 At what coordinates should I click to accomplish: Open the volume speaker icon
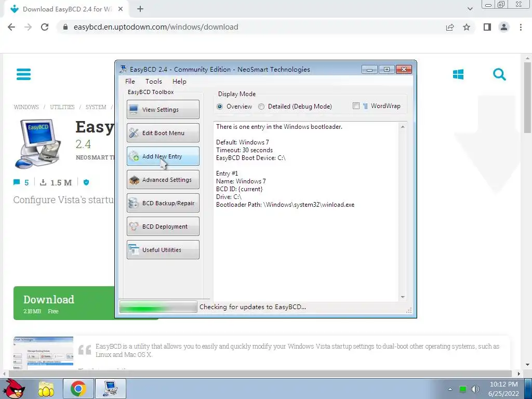tap(475, 389)
